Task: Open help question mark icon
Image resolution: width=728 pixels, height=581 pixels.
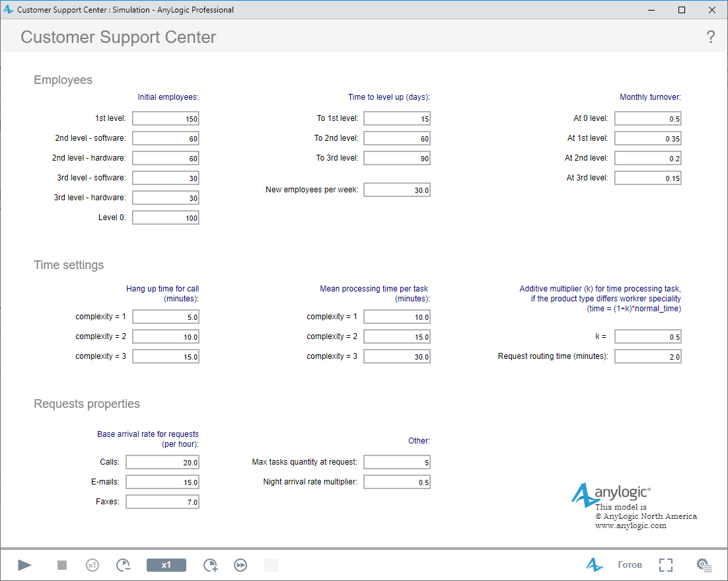Action: 710,37
